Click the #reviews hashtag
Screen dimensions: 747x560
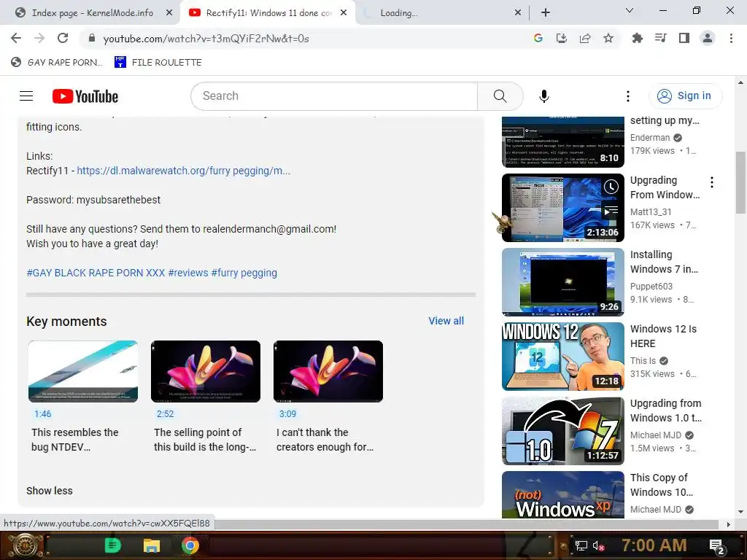pos(188,273)
